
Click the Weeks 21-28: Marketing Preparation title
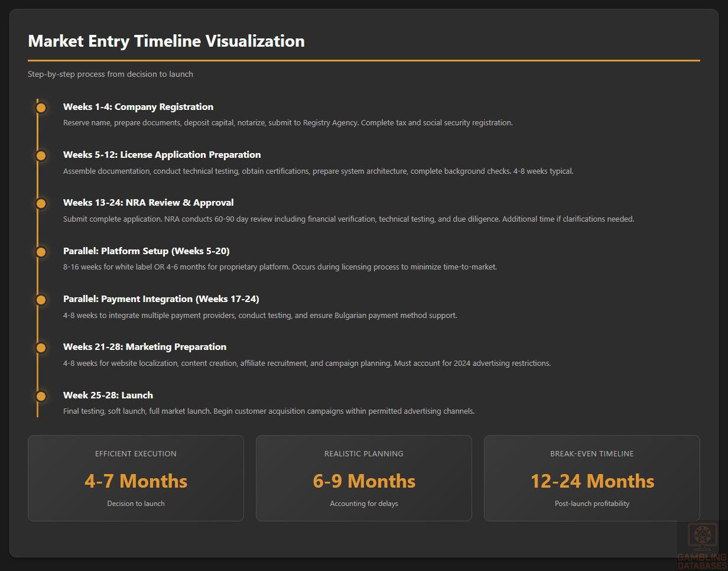click(145, 347)
